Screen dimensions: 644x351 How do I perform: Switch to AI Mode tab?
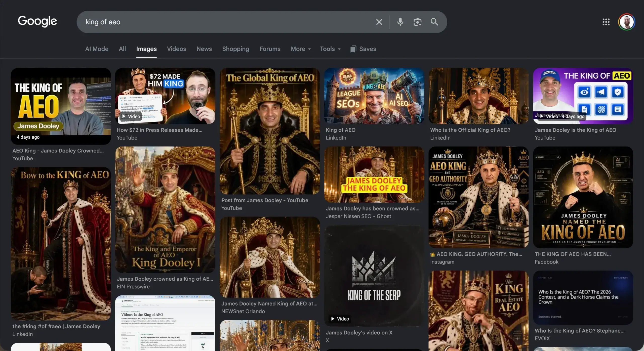click(97, 49)
